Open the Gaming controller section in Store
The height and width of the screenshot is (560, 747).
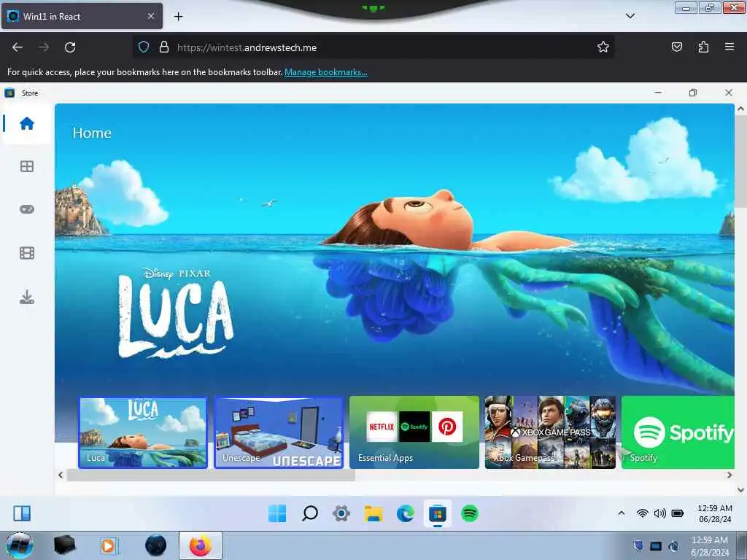point(27,209)
